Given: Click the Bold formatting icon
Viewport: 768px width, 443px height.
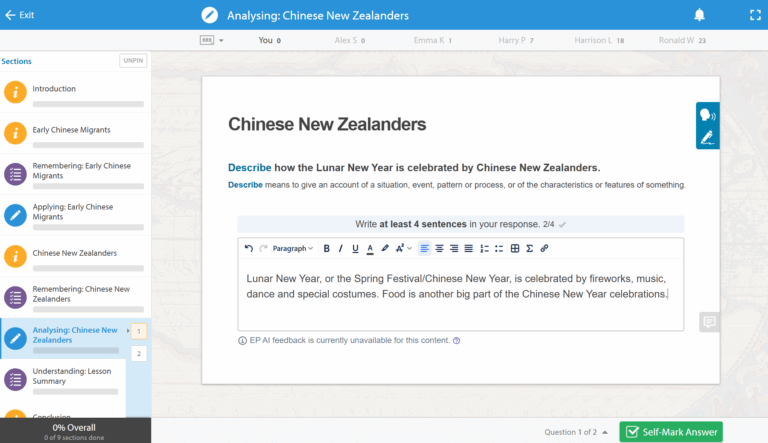Looking at the screenshot, I should tap(326, 248).
